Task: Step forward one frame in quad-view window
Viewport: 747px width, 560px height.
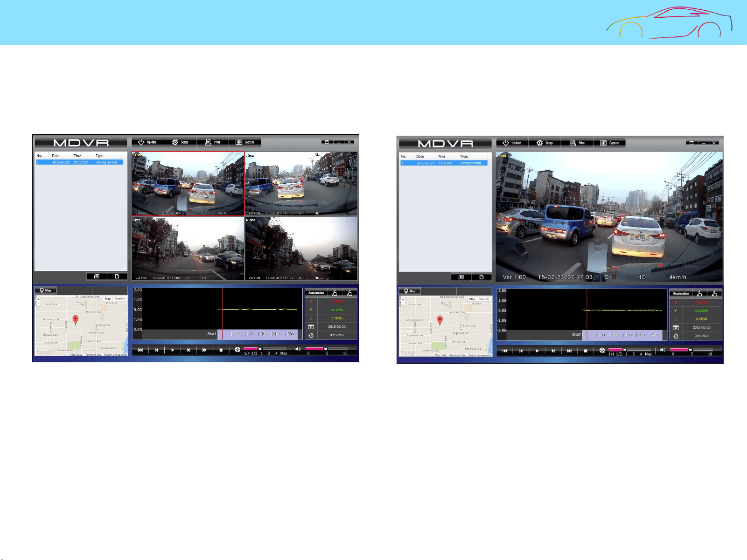Action: point(188,350)
